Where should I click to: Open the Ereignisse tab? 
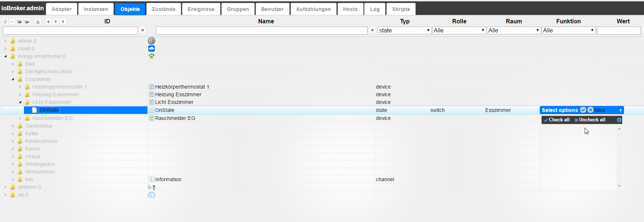[x=201, y=9]
